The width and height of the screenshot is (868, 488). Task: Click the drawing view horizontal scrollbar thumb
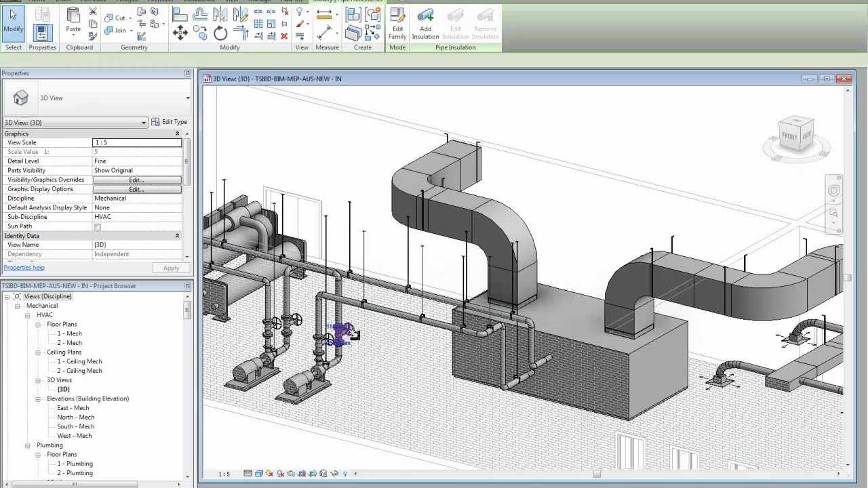(597, 474)
